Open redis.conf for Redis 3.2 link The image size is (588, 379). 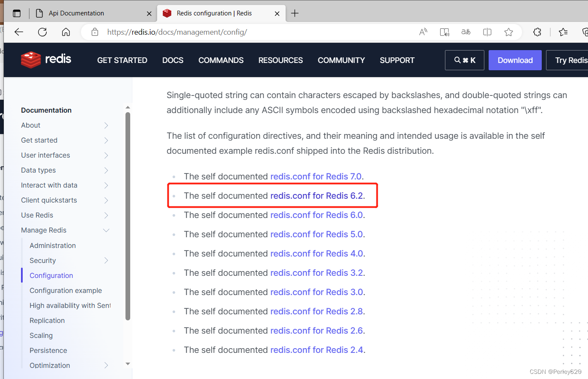click(317, 273)
